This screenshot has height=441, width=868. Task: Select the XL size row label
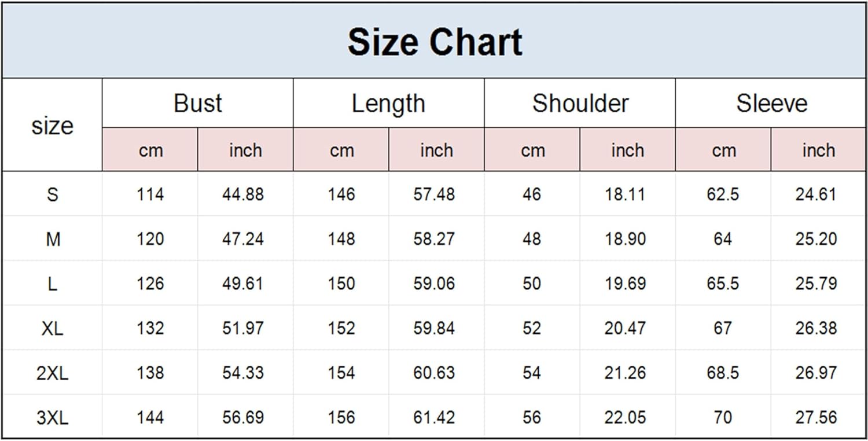point(52,329)
